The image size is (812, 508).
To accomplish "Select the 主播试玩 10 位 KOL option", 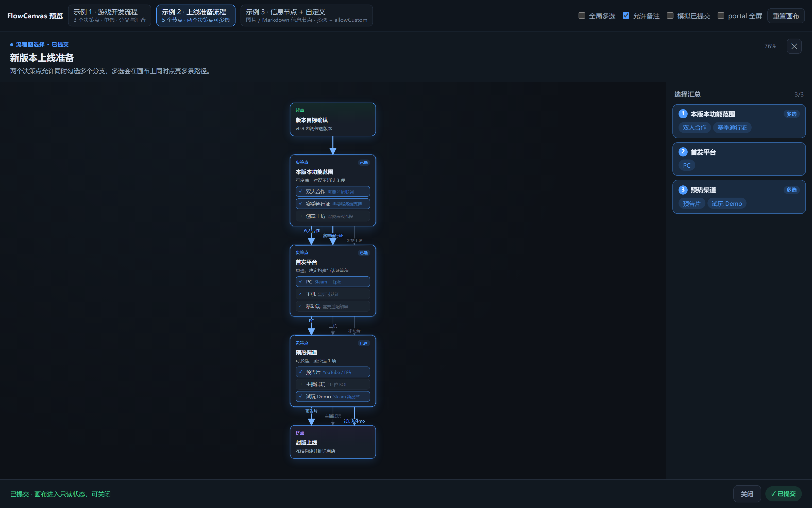I will [332, 384].
